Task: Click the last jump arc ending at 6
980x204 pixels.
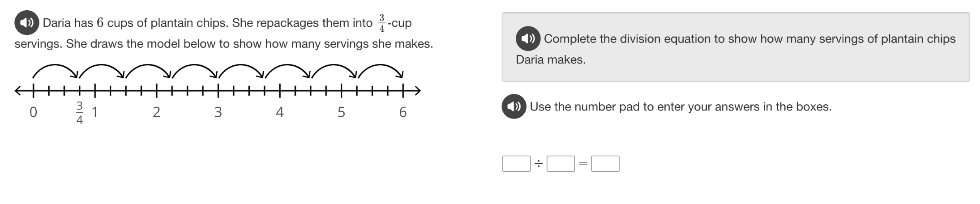Action: pos(381,70)
